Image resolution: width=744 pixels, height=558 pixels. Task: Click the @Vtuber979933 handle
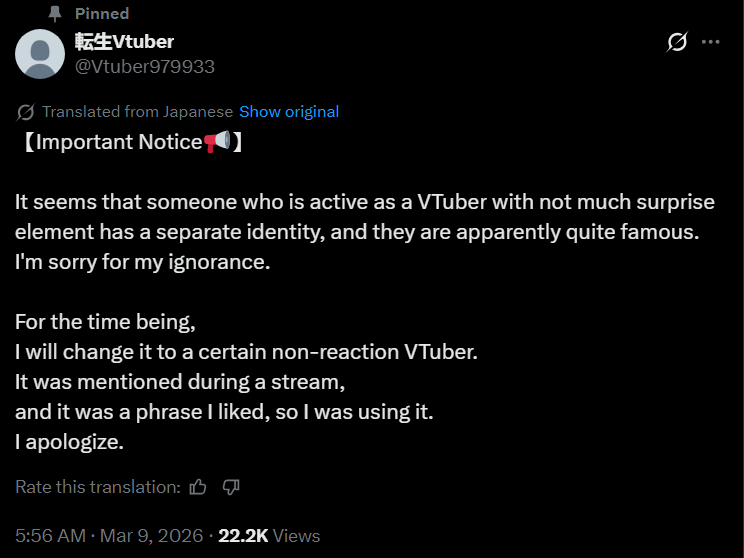145,66
